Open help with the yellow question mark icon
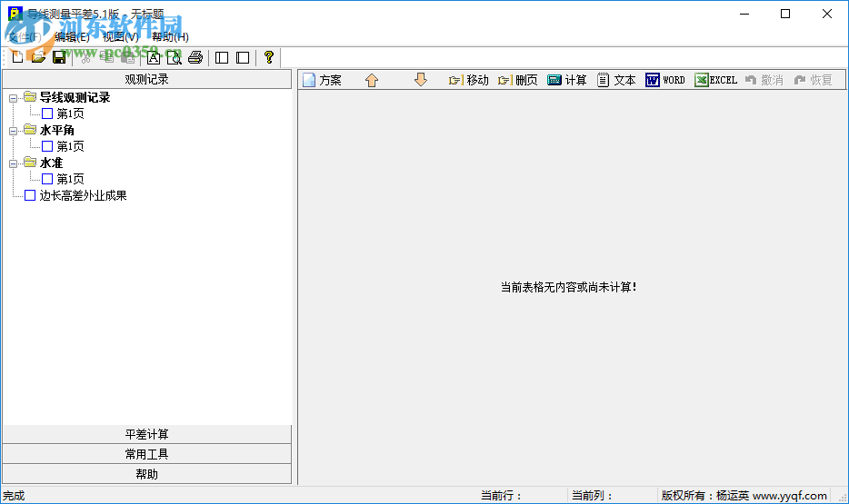The image size is (849, 504). (268, 58)
